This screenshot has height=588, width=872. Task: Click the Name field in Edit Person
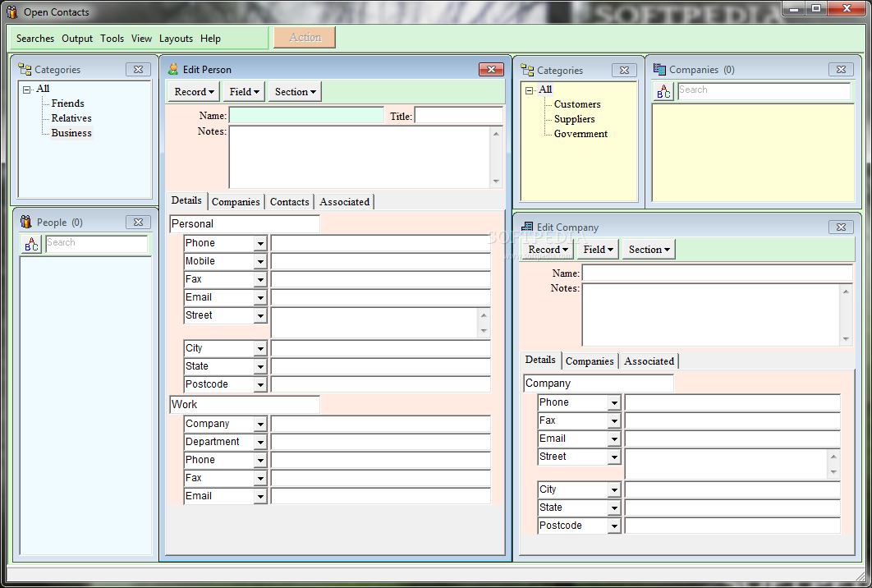coord(306,116)
